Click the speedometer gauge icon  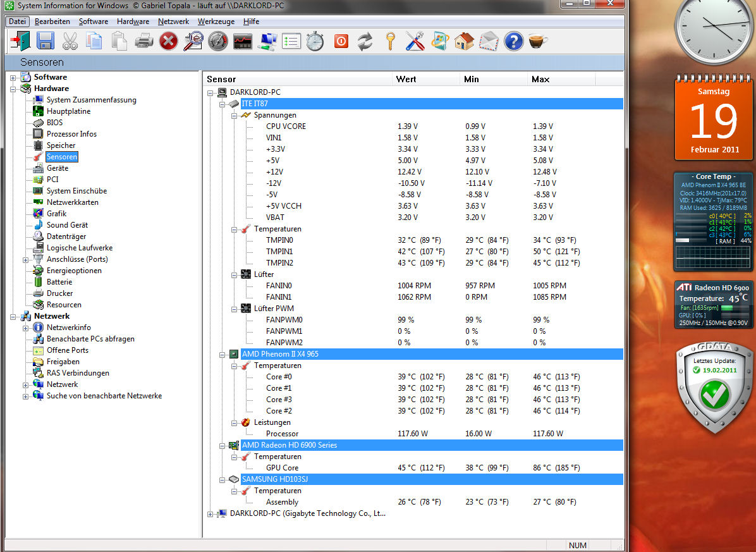point(218,41)
